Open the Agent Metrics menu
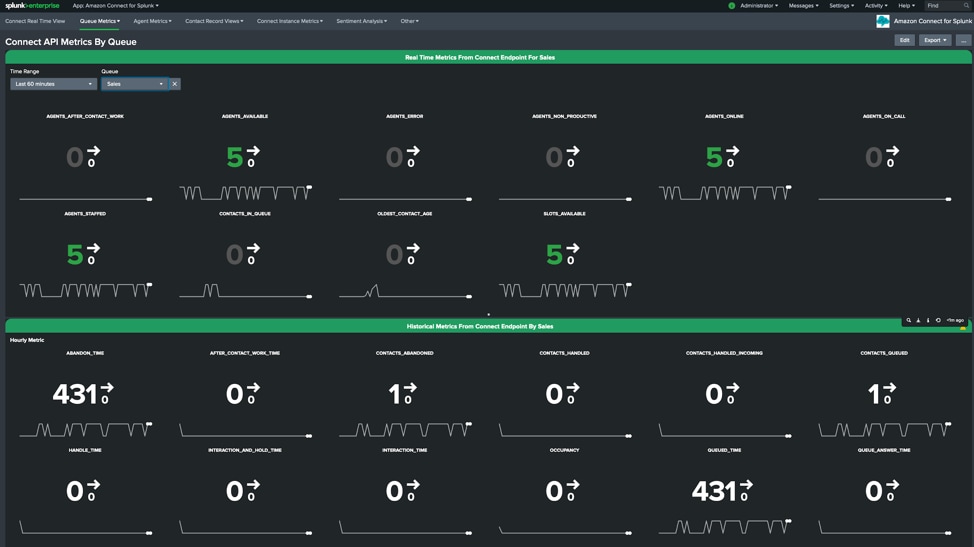Screen dimensions: 974x547 152,21
